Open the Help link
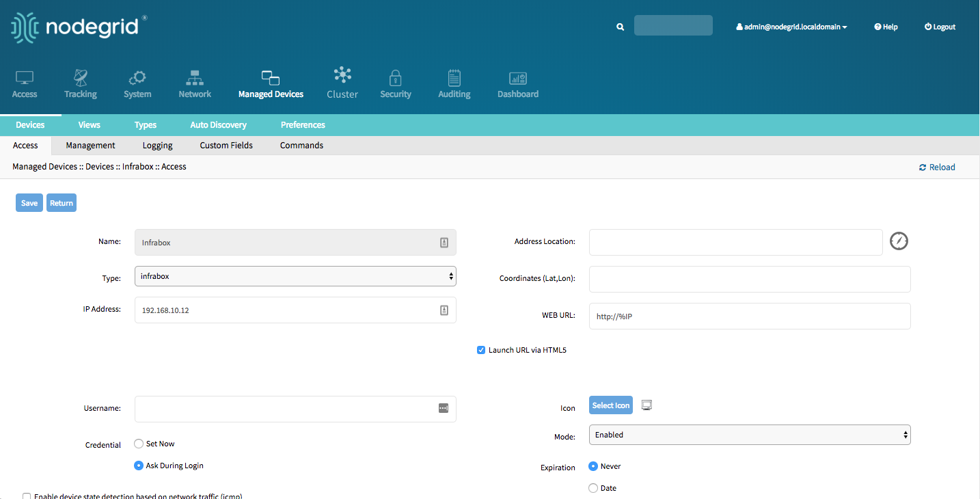 (x=886, y=27)
